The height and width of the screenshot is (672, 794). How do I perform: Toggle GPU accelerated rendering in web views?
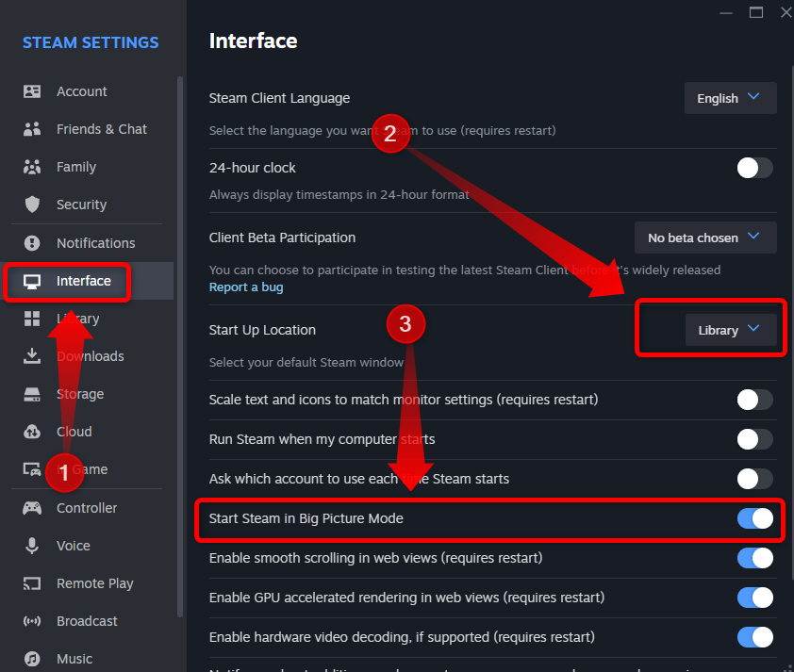click(x=754, y=598)
